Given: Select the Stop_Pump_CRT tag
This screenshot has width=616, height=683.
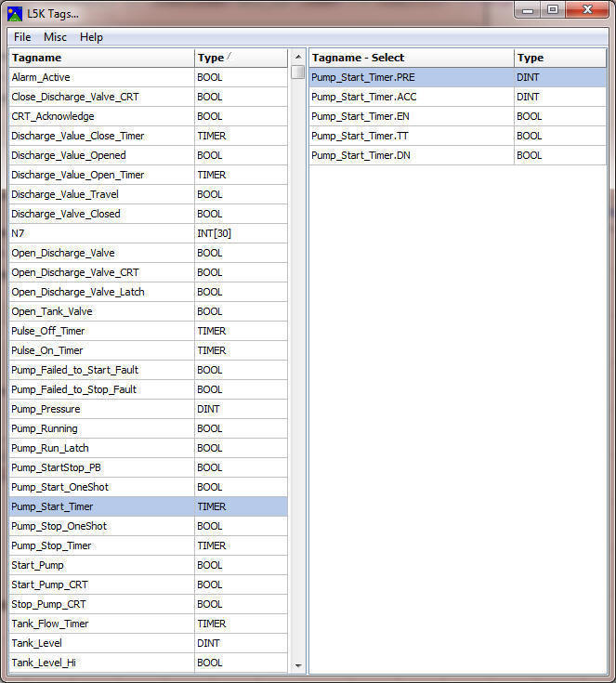Looking at the screenshot, I should (148, 604).
